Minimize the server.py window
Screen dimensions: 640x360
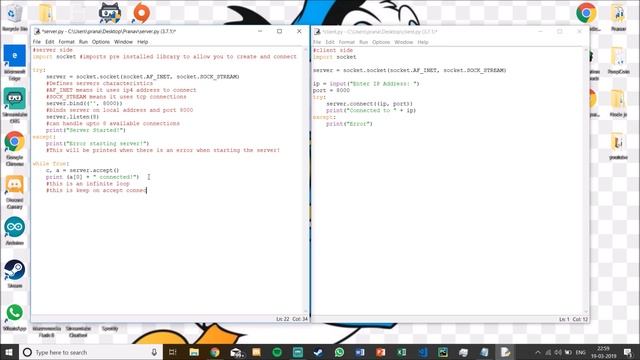click(x=260, y=31)
